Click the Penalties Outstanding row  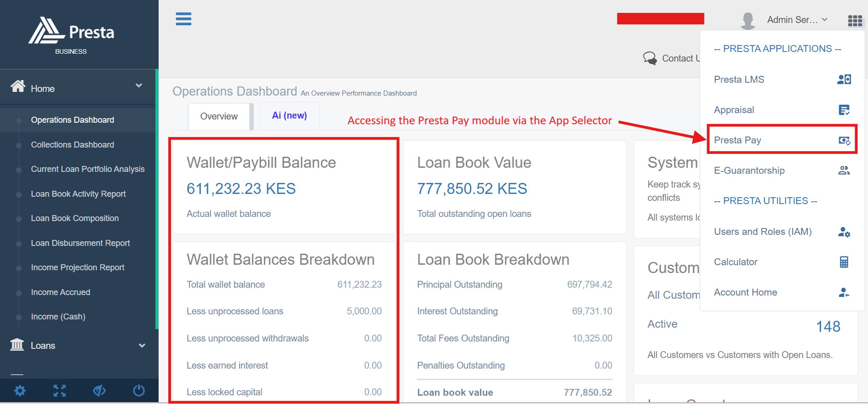514,365
